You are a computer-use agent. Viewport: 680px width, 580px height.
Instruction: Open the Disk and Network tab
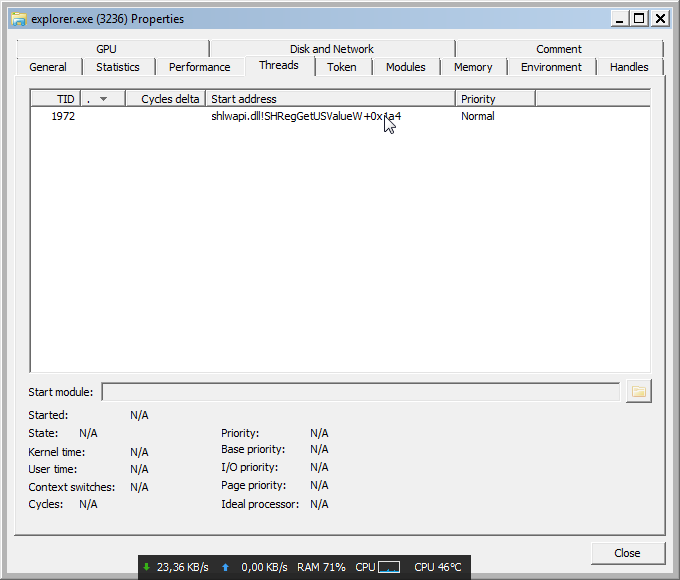pos(332,49)
